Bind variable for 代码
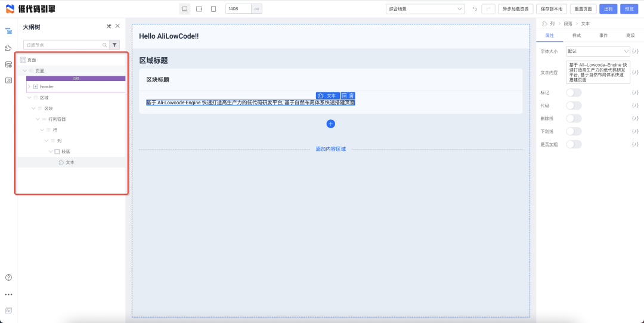644x323 pixels. 636,105
